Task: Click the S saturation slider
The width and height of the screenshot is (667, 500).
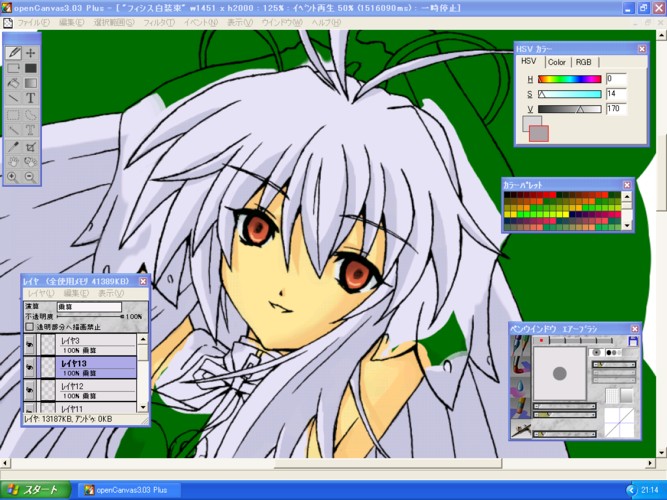Action: click(570, 94)
